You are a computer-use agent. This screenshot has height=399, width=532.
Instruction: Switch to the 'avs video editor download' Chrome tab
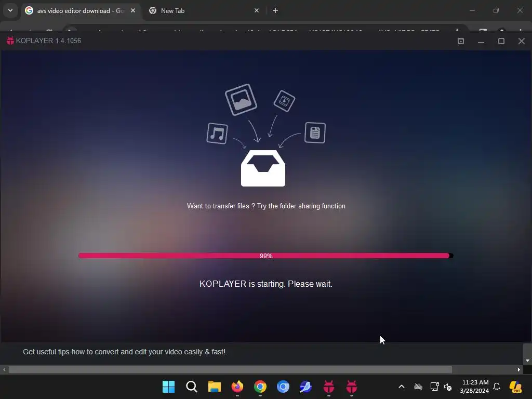tap(81, 11)
